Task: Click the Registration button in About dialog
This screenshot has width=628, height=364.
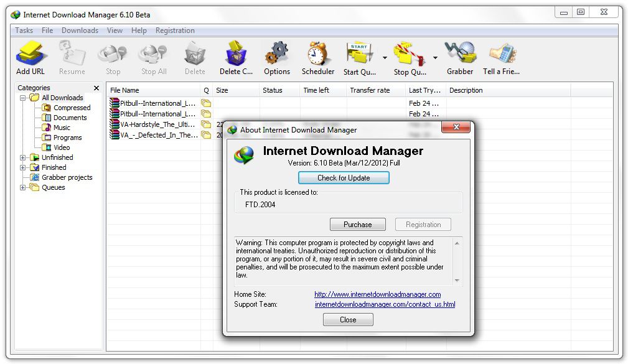Action: (x=423, y=225)
